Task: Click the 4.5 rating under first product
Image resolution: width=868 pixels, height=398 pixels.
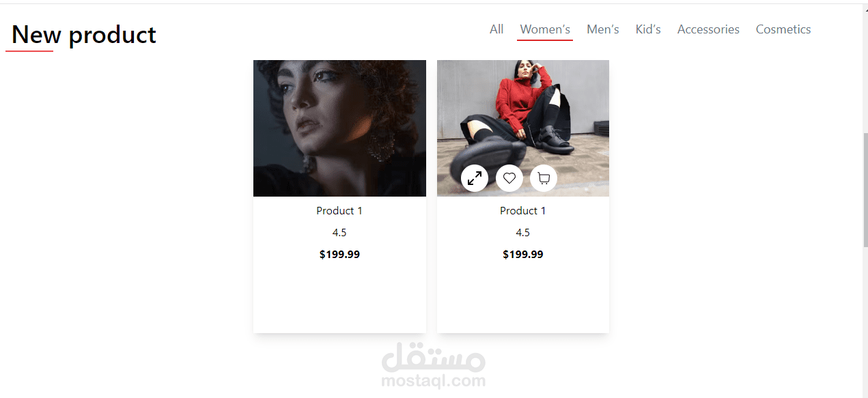Action: pyautogui.click(x=339, y=233)
